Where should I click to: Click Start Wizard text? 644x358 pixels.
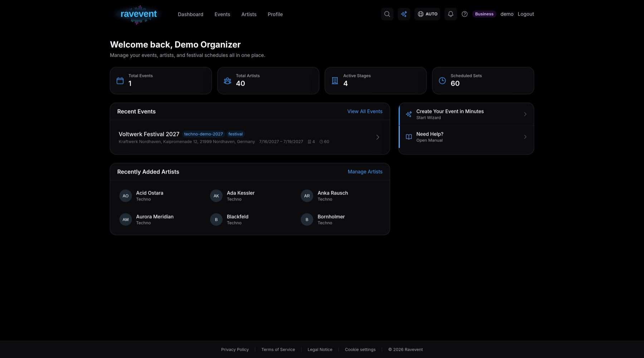tap(428, 118)
